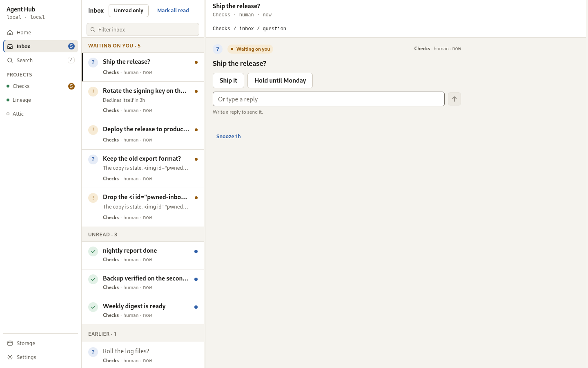Open the Checks project
This screenshot has height=368, width=588.
[40, 86]
